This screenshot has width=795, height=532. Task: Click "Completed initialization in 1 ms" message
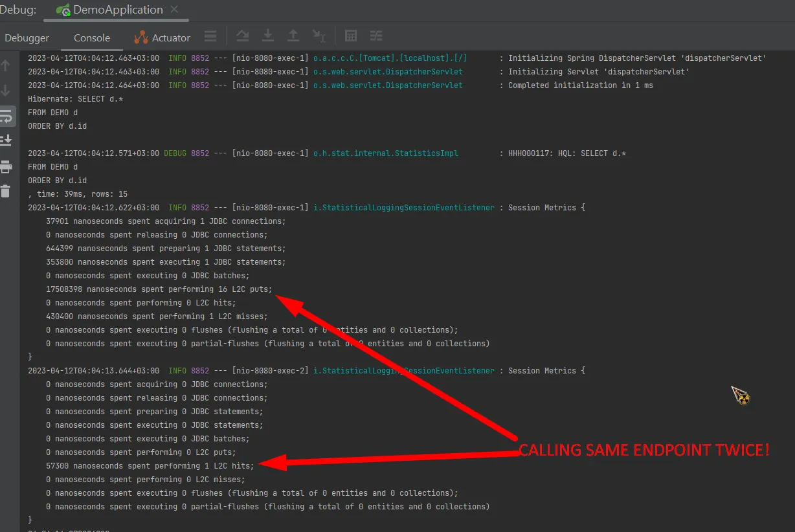pyautogui.click(x=581, y=85)
